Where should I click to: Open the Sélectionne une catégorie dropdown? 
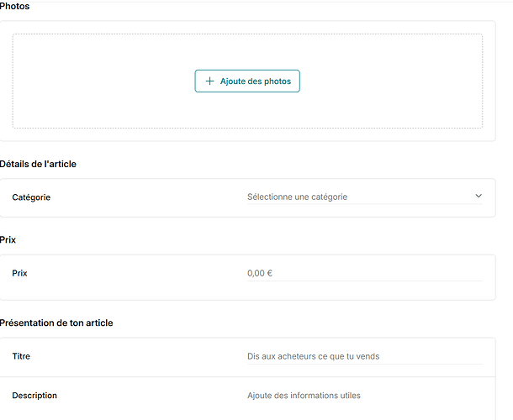(x=365, y=197)
